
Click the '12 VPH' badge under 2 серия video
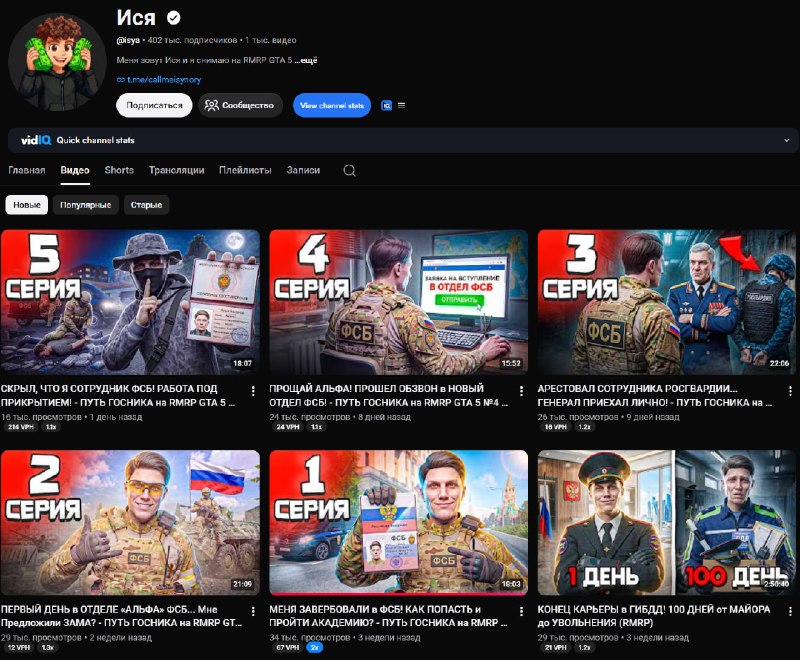coord(19,647)
